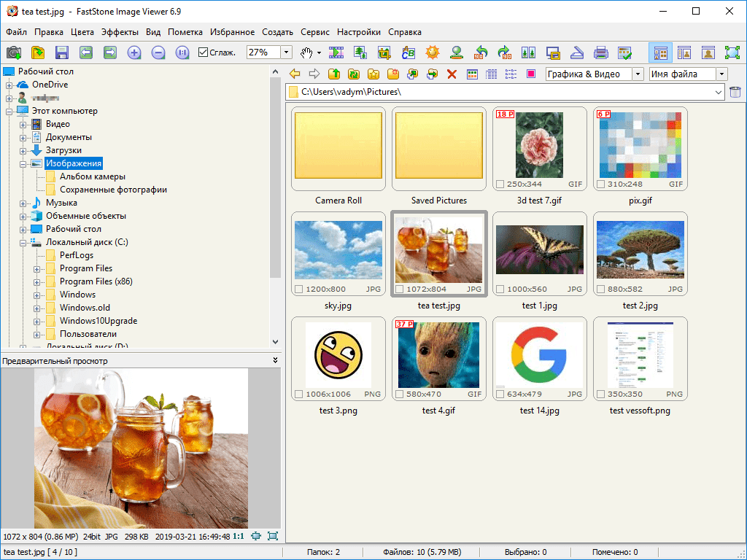Open the resize image tool with trees icon
747x560 pixels.
tap(360, 52)
